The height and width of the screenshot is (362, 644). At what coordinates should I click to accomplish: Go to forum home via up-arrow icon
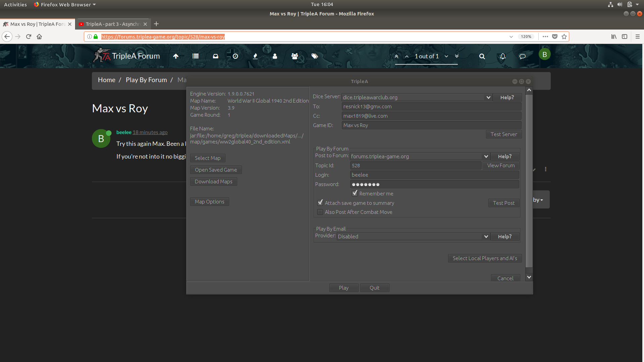(176, 56)
